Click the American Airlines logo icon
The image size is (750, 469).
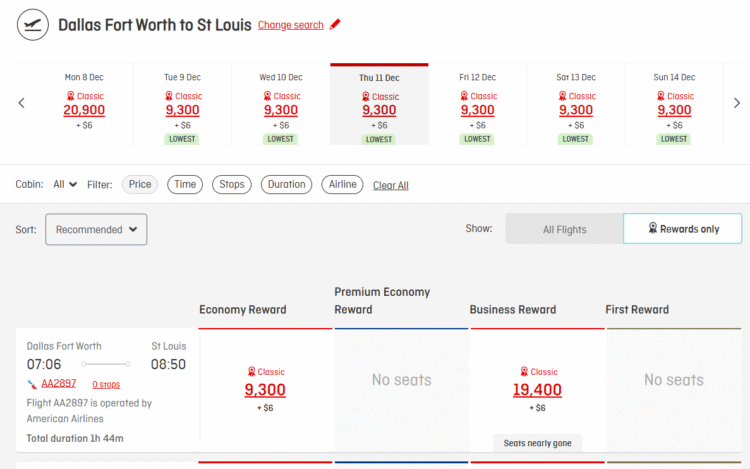[x=32, y=384]
